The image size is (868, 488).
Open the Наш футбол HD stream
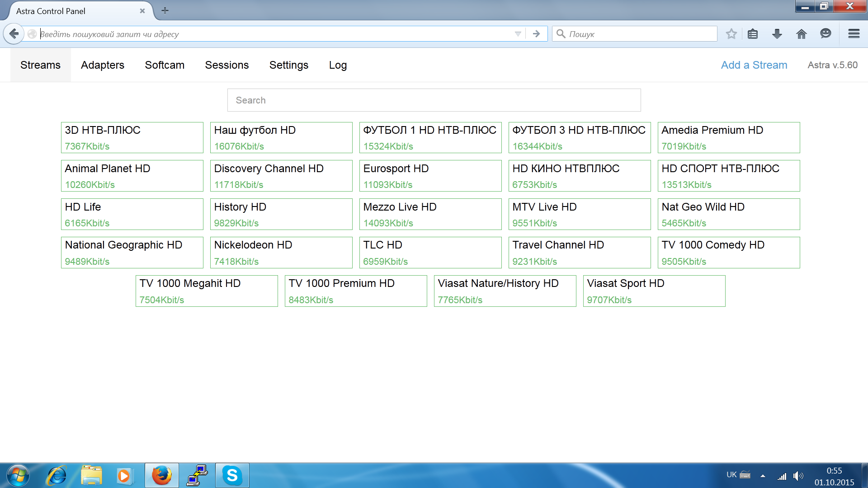(x=281, y=138)
